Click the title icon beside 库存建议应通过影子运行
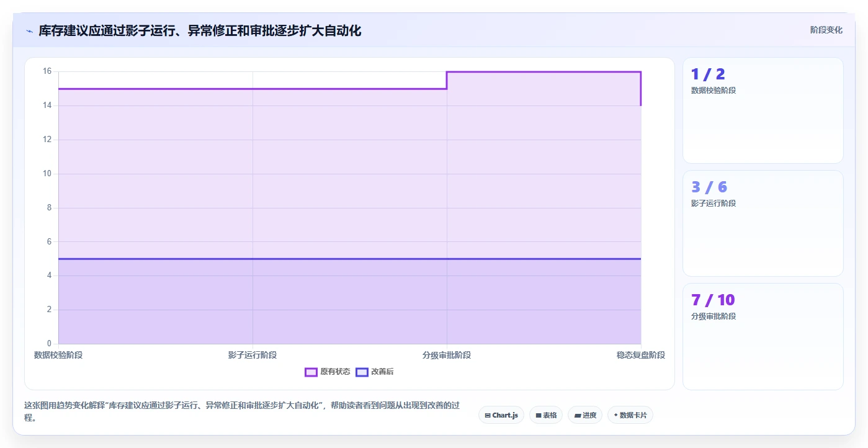The image size is (868, 448). [29, 31]
